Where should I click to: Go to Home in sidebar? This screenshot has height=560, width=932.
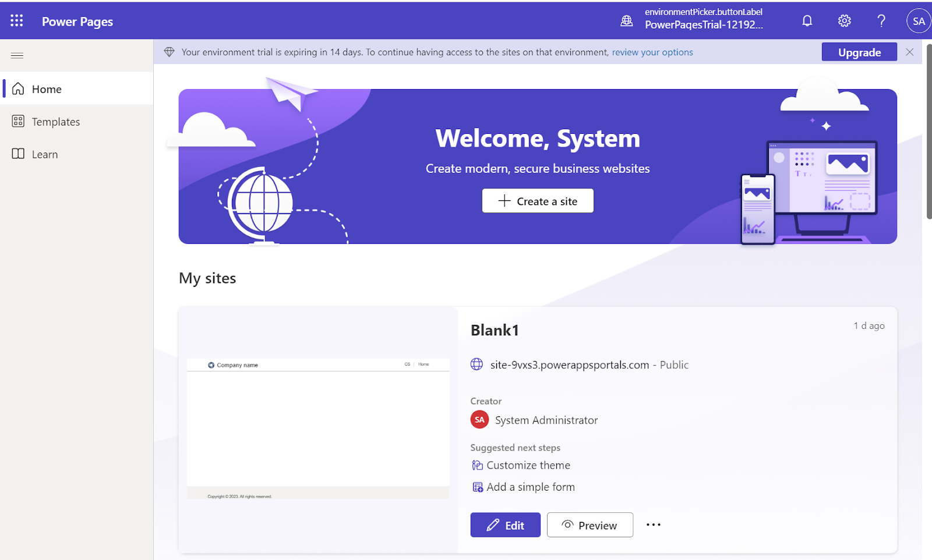pos(77,88)
